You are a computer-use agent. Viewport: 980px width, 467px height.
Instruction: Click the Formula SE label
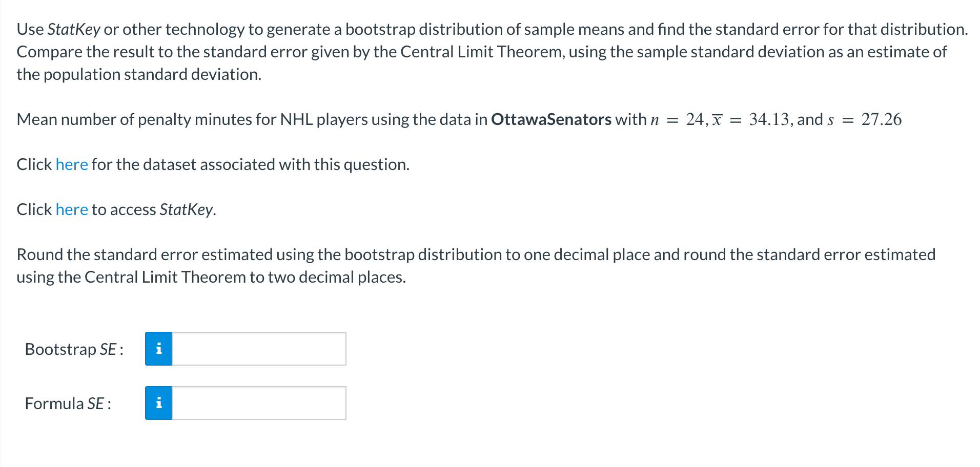click(x=68, y=404)
